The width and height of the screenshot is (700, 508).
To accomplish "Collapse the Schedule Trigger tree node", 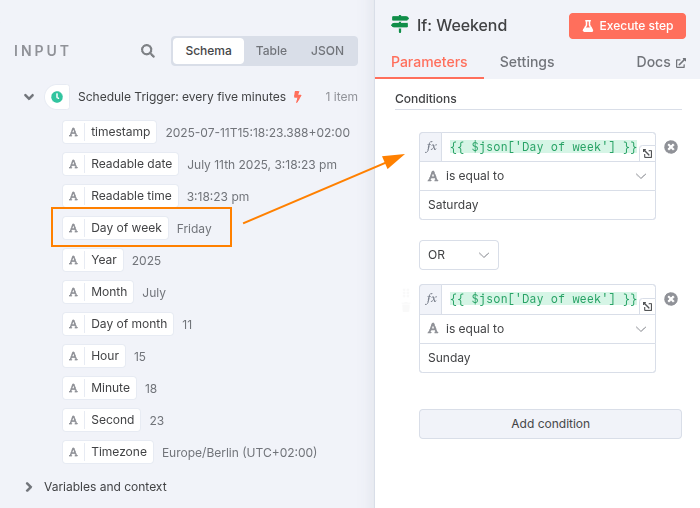I will tap(29, 97).
